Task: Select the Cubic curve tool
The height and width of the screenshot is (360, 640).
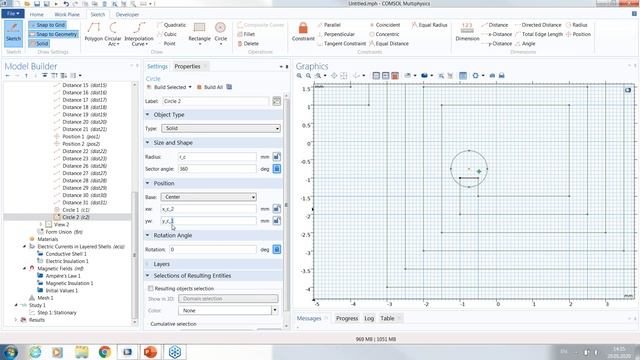Action: click(x=167, y=34)
